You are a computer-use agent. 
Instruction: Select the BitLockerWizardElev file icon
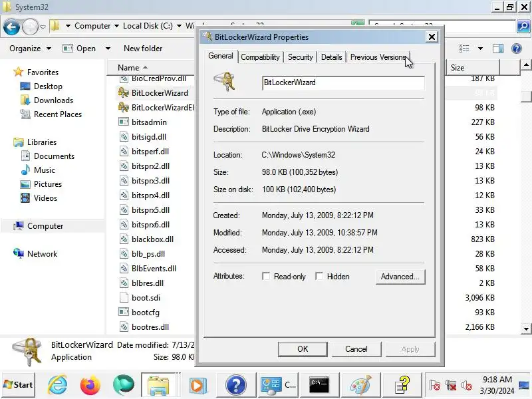123,107
